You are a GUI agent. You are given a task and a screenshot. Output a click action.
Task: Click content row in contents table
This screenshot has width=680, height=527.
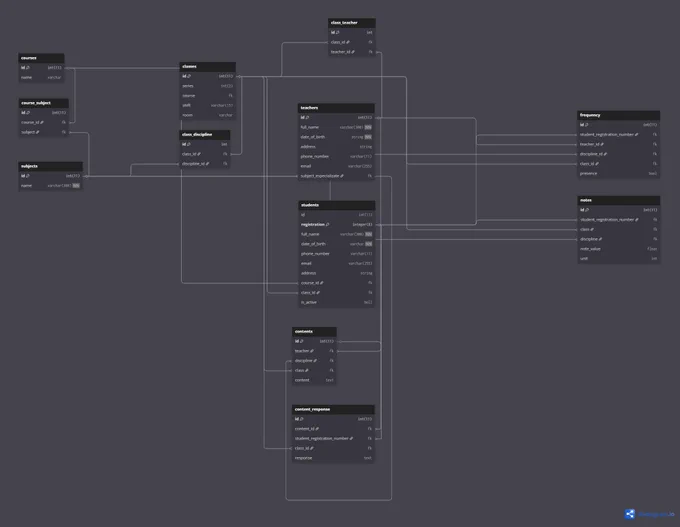[314, 380]
